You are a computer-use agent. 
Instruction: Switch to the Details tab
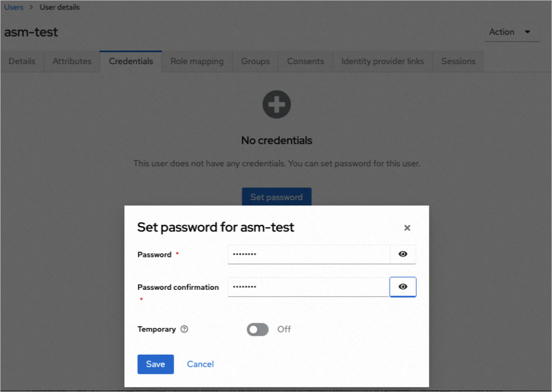click(x=22, y=61)
